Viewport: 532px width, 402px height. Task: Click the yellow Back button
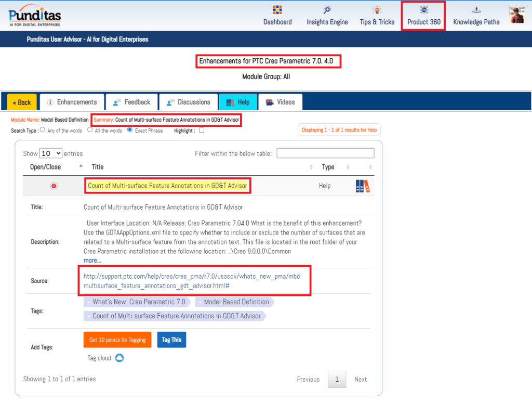pyautogui.click(x=22, y=102)
